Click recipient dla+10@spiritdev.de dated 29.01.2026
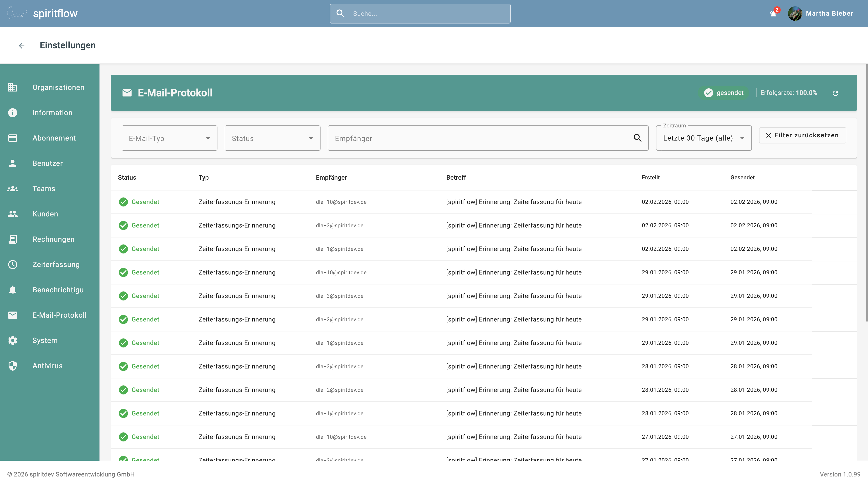Screen dimensions: 868x488 click(341, 272)
